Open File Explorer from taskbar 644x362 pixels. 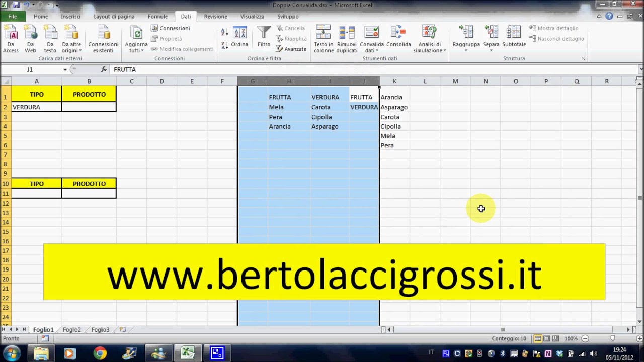coord(41,353)
